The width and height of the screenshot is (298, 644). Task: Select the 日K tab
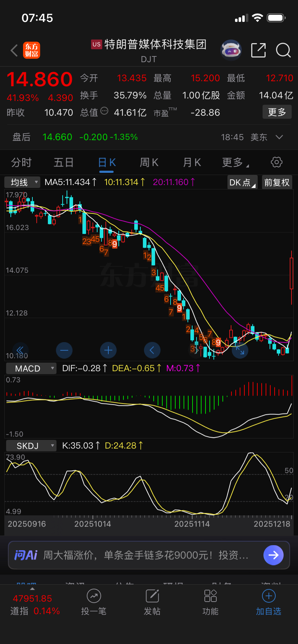point(107,162)
